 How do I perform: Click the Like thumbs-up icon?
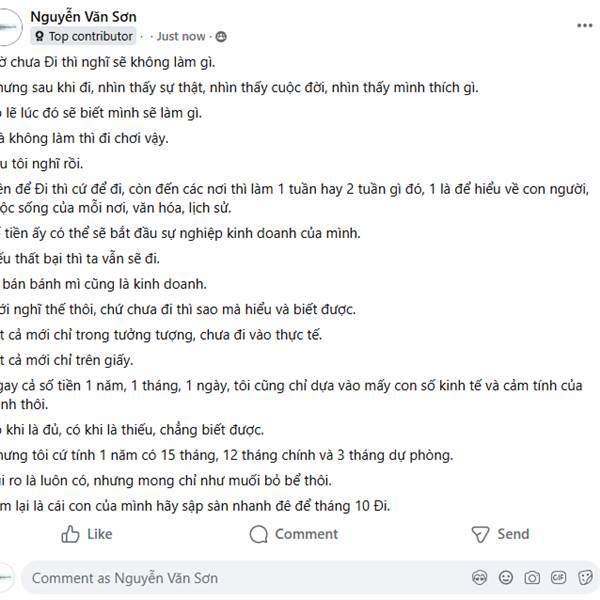pyautogui.click(x=71, y=534)
